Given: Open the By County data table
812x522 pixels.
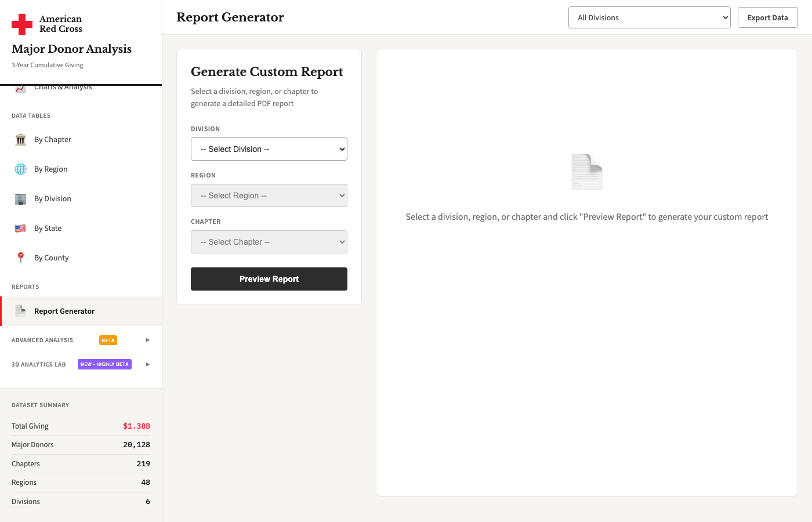Looking at the screenshot, I should coord(81,258).
